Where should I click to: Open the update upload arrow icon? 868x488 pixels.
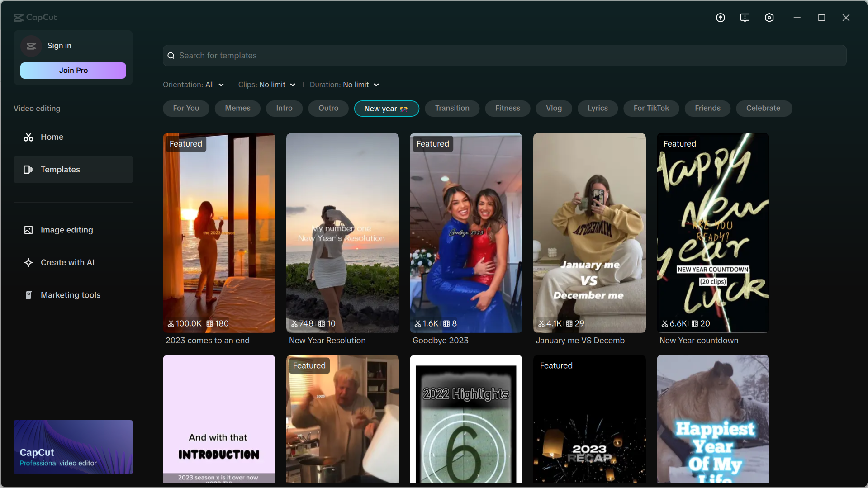point(721,18)
